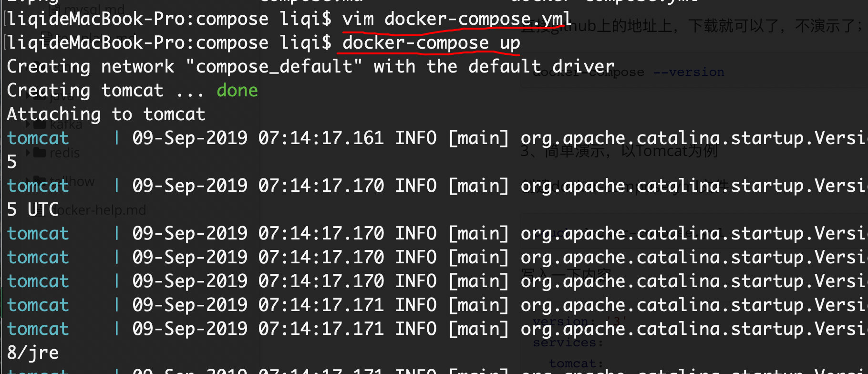Click the "vim docker-compose.yml" command text
The image size is (868, 374).
pyautogui.click(x=456, y=19)
